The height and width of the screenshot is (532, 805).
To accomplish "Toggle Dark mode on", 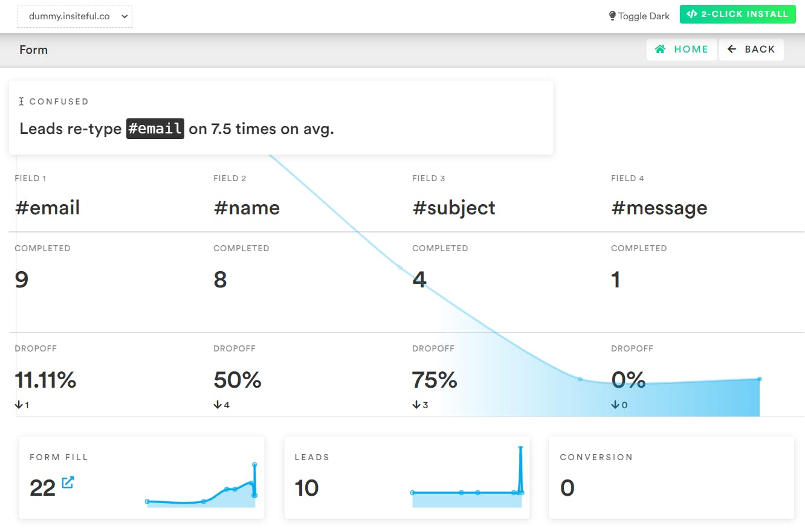I will click(x=639, y=16).
